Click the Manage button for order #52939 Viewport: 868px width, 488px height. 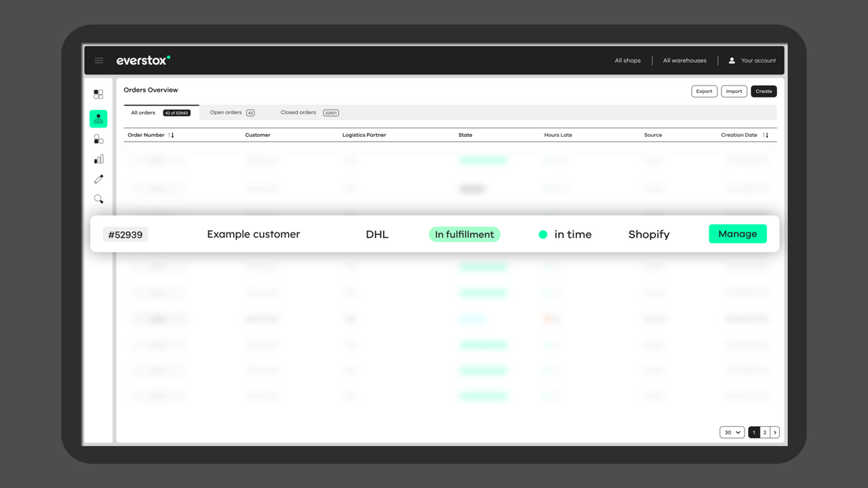(x=738, y=233)
